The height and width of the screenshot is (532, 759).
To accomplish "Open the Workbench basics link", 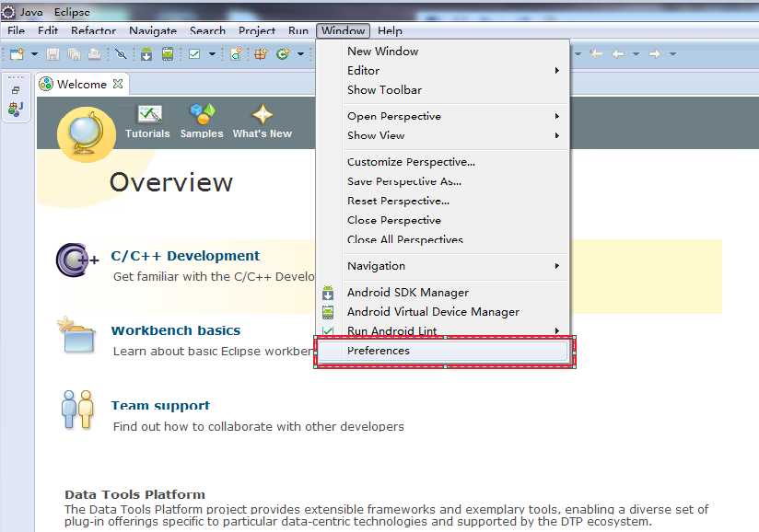I will (176, 330).
